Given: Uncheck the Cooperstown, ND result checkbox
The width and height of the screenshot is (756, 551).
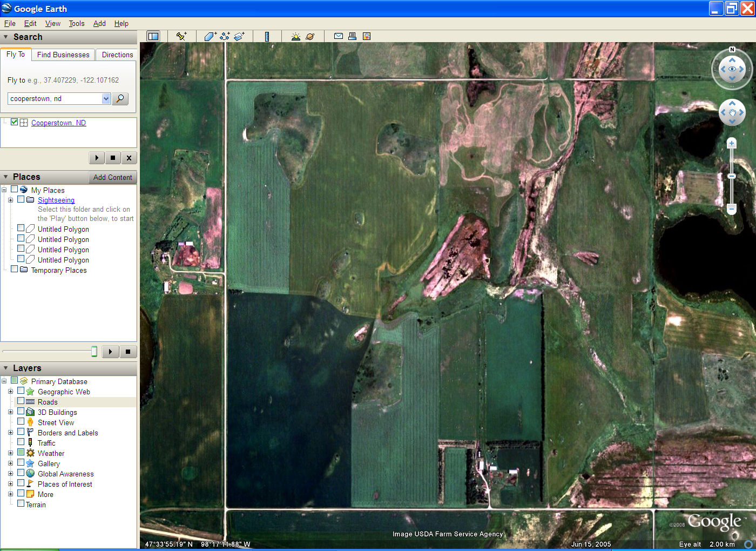Looking at the screenshot, I should click(x=15, y=122).
